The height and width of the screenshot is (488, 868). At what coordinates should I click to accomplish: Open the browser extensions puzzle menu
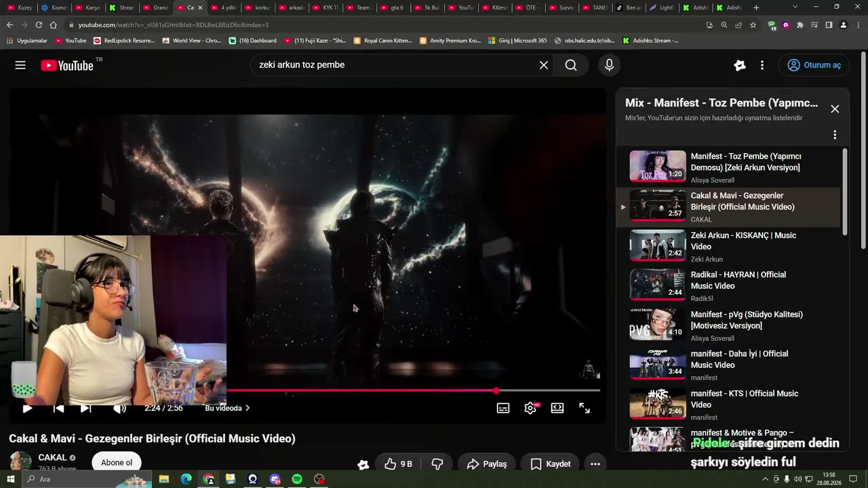point(800,25)
